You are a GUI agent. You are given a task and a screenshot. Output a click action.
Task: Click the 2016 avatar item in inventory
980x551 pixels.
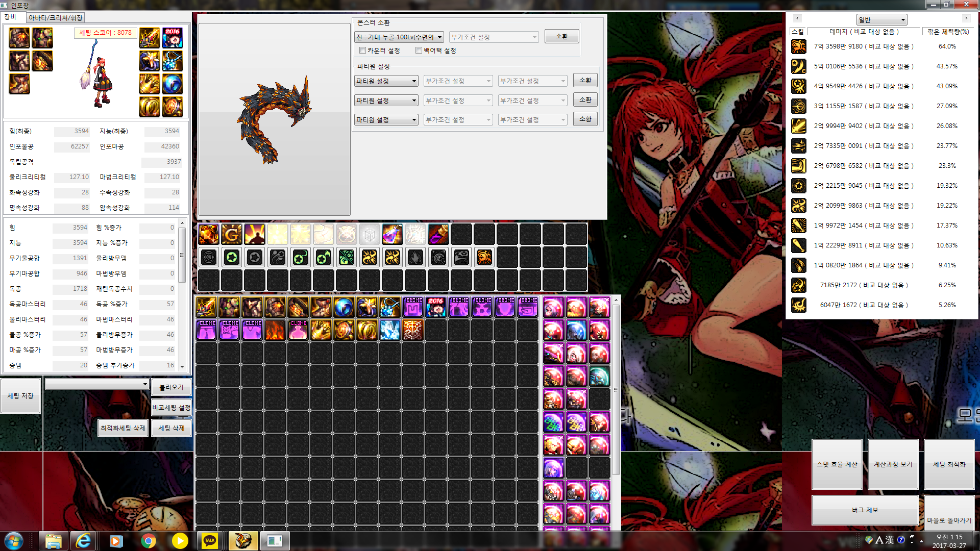(436, 308)
